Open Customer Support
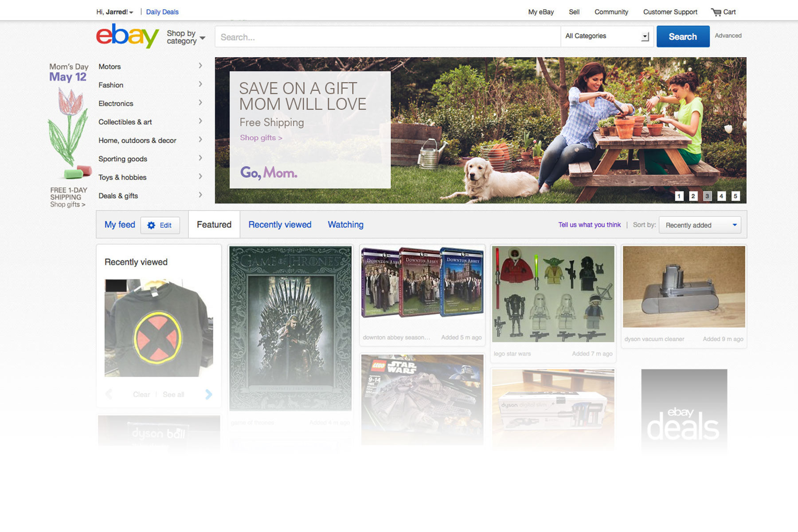The height and width of the screenshot is (532, 798). tap(670, 12)
